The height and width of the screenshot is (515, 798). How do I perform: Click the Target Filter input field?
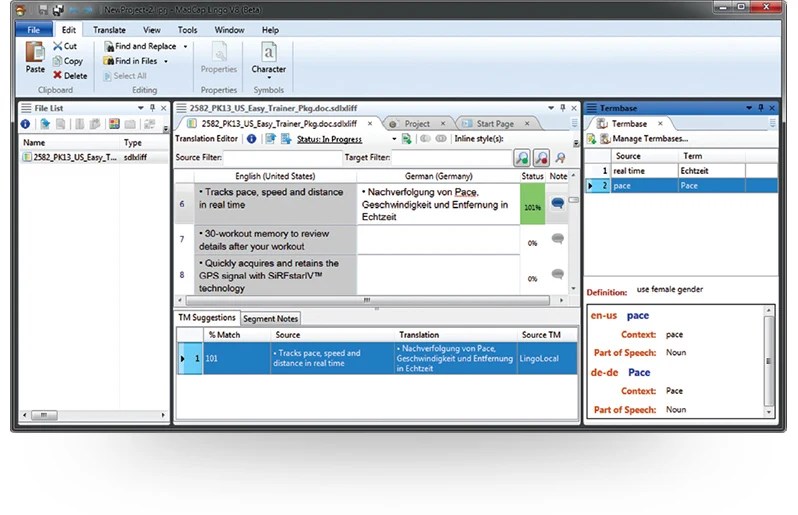(451, 158)
